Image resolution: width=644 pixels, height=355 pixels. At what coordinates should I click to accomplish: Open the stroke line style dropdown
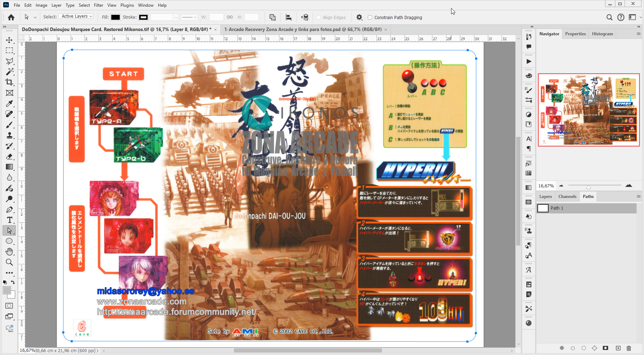[189, 17]
